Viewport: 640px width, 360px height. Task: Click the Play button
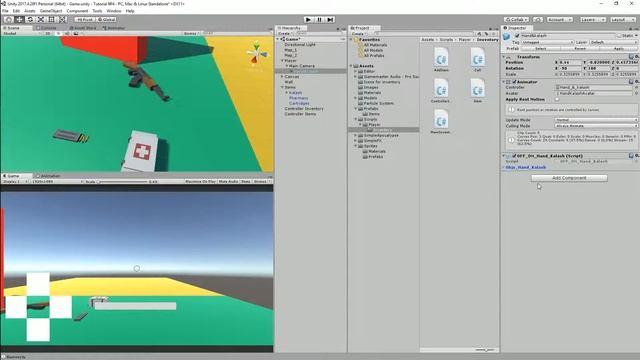[309, 20]
